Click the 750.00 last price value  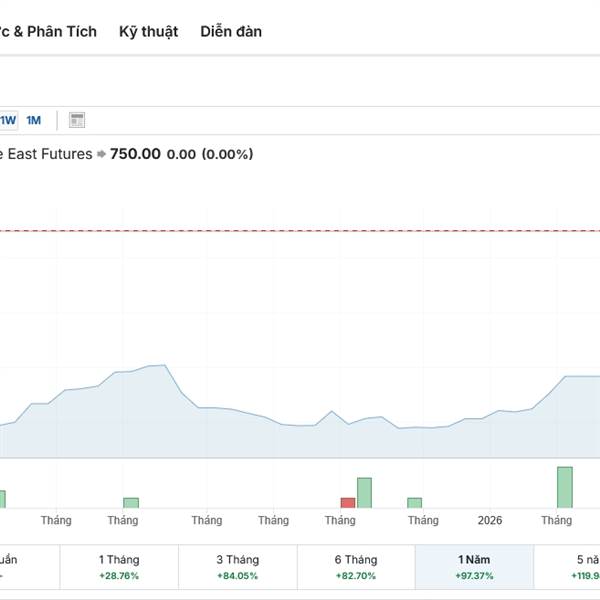tap(135, 154)
